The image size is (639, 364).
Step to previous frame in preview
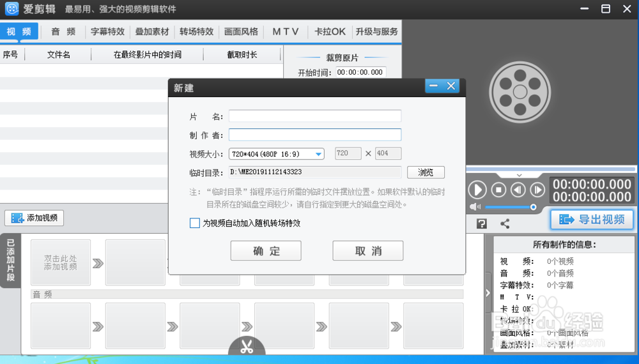click(x=518, y=190)
